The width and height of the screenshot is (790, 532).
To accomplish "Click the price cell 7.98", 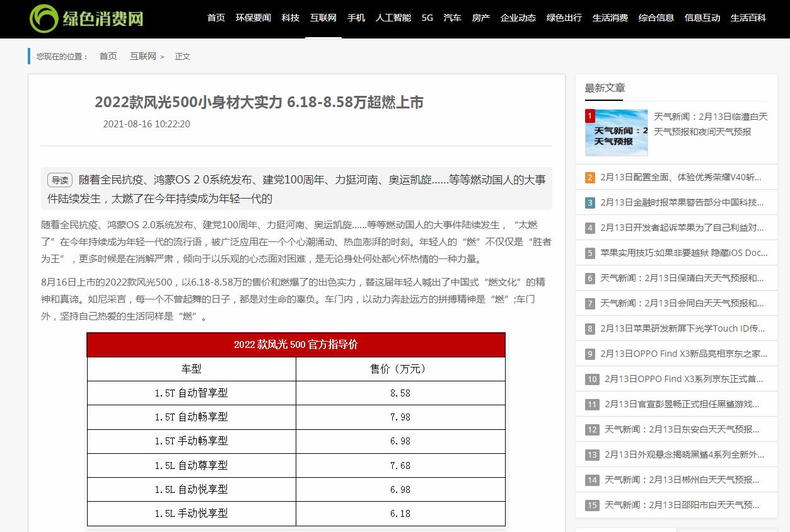I will click(x=400, y=417).
